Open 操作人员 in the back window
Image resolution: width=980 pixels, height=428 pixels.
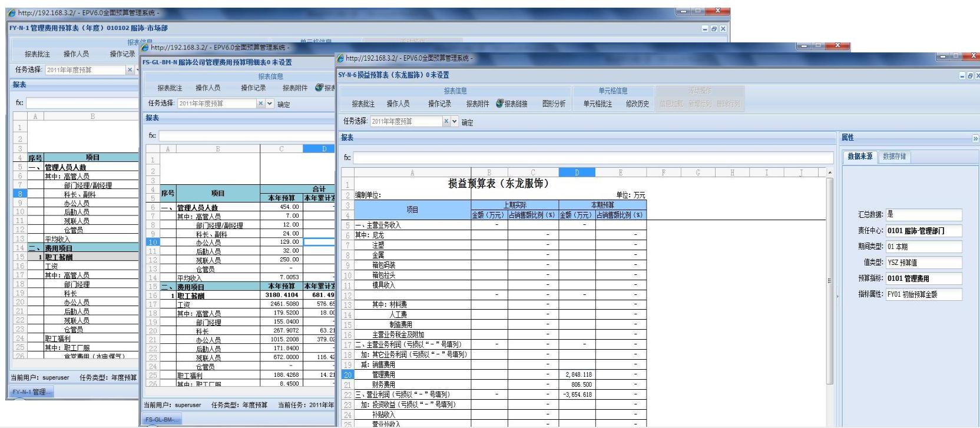pyautogui.click(x=76, y=54)
